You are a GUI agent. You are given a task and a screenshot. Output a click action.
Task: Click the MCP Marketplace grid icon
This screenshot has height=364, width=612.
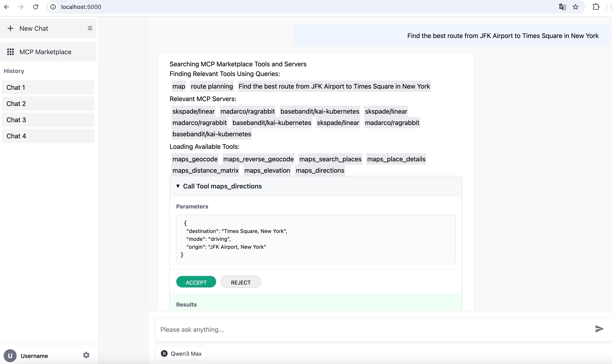point(10,52)
